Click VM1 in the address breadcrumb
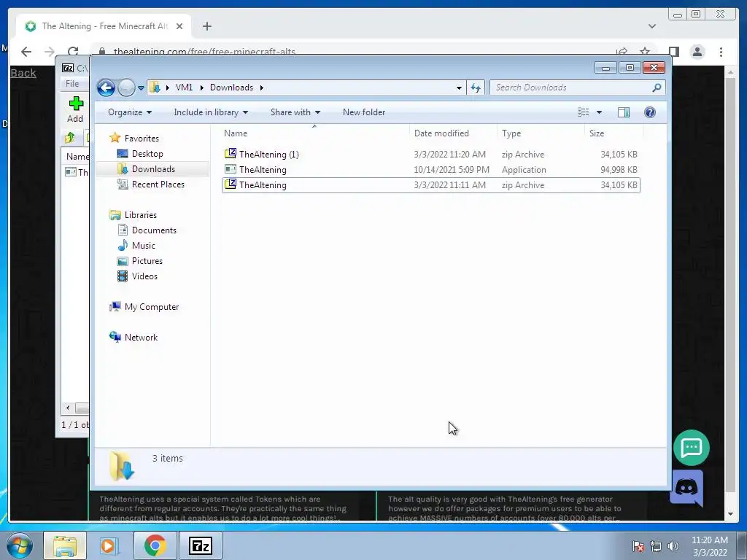The image size is (747, 560). (184, 87)
